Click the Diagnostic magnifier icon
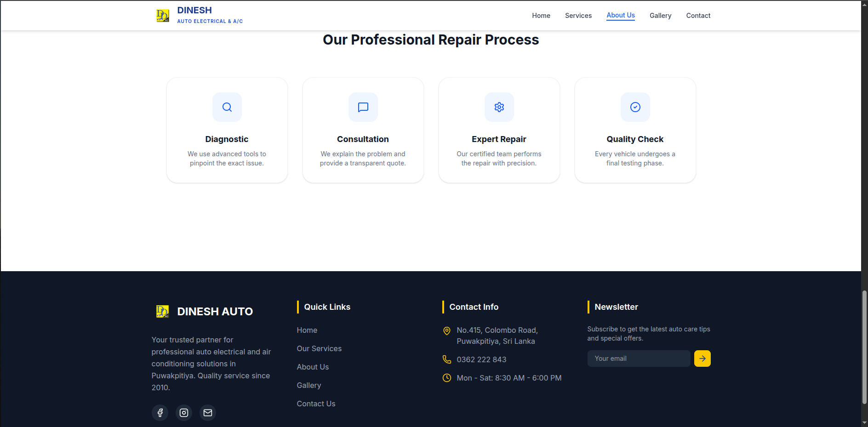The width and height of the screenshot is (868, 427). pyautogui.click(x=227, y=107)
